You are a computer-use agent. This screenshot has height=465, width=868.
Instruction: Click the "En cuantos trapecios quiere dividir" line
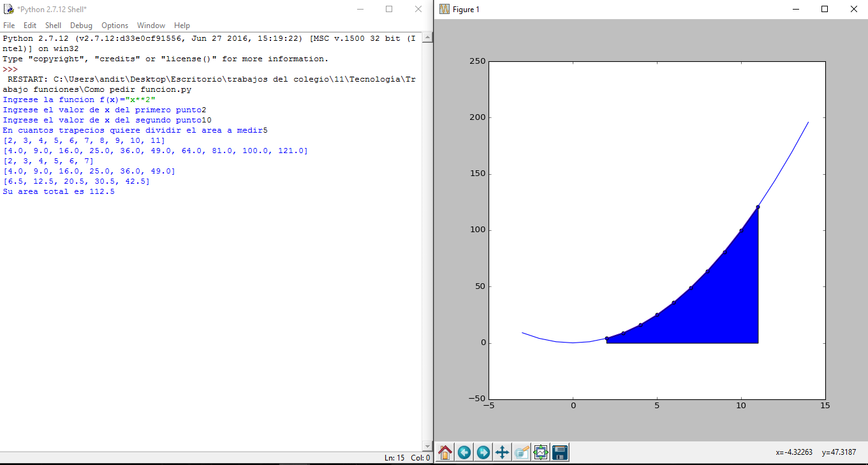(135, 130)
